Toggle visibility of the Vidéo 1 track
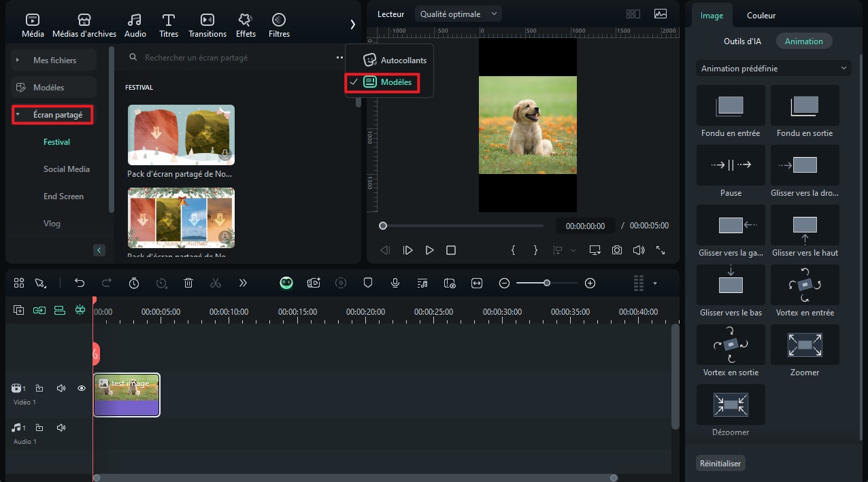This screenshot has height=482, width=868. click(x=82, y=388)
